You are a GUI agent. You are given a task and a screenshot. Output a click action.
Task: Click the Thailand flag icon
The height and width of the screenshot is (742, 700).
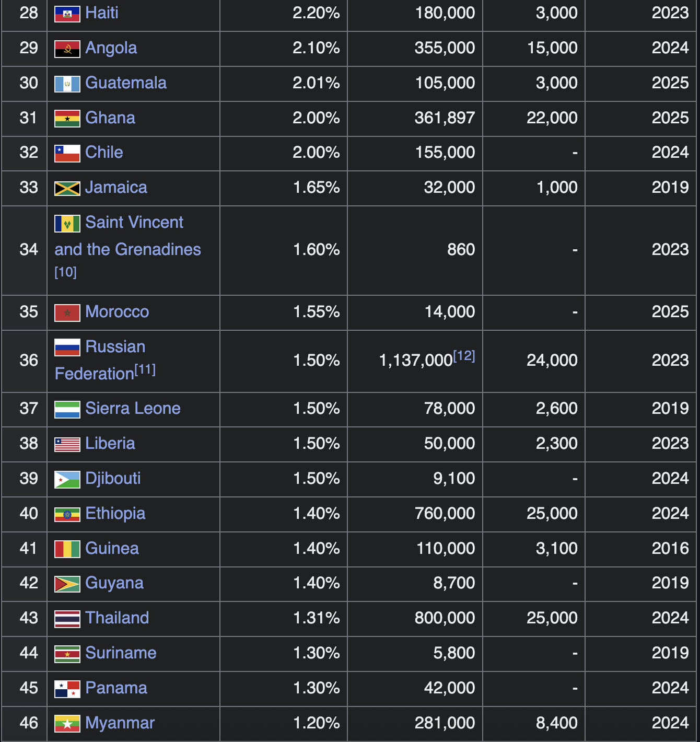coord(67,619)
